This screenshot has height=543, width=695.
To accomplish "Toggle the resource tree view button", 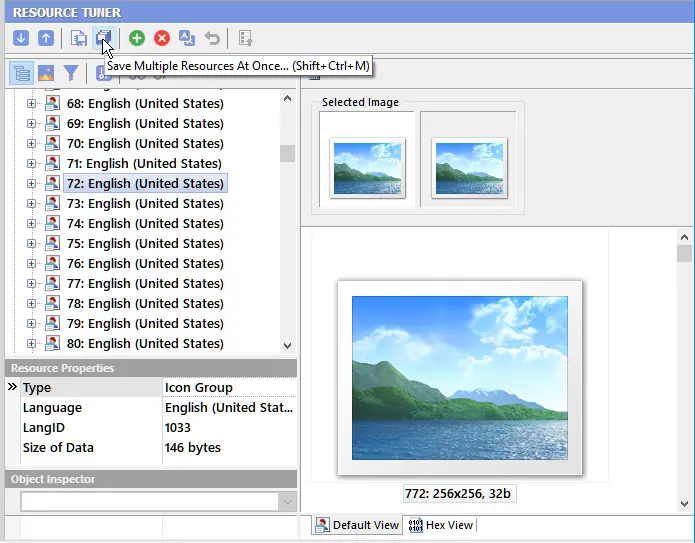I will (21, 73).
